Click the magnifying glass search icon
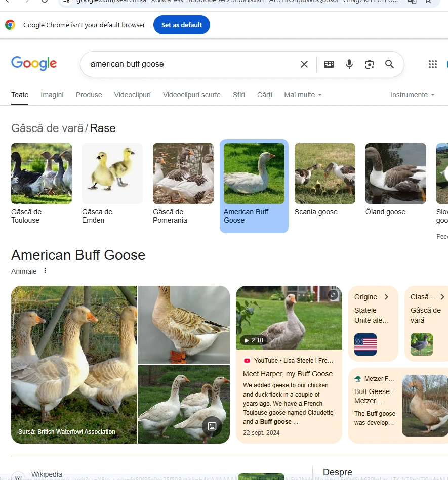Viewport: 448px width, 480px height. (390, 64)
